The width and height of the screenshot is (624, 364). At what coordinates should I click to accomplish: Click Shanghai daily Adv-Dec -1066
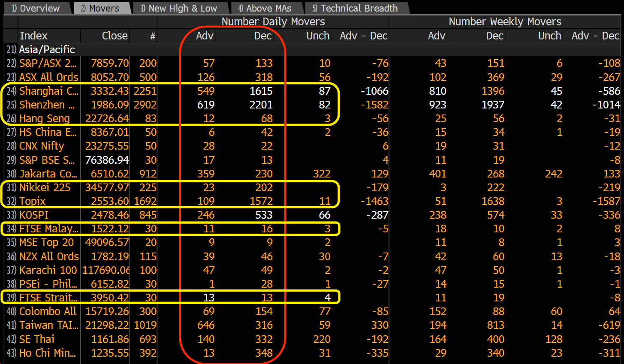point(374,91)
